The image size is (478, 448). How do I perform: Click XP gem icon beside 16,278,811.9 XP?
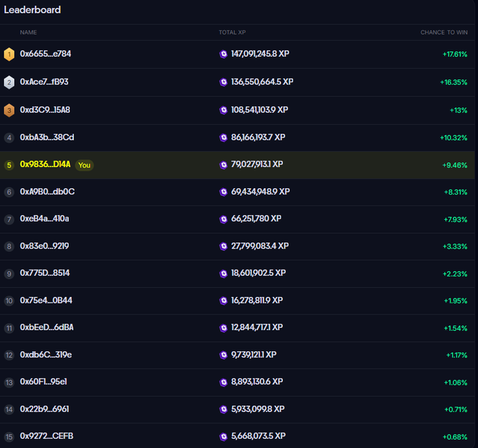click(x=224, y=301)
